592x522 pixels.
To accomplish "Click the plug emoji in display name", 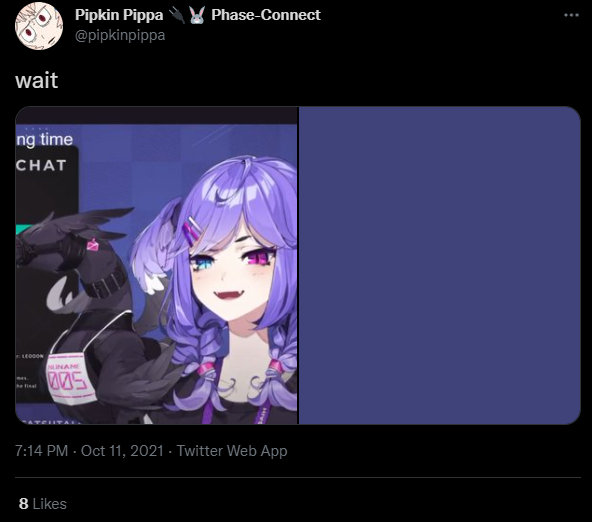I will [x=176, y=15].
